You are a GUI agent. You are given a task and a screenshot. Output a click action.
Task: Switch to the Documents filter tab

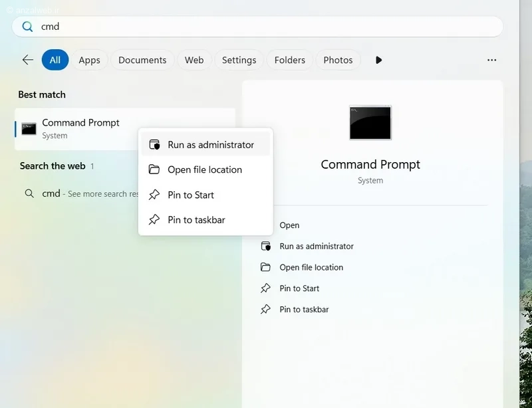pyautogui.click(x=142, y=60)
